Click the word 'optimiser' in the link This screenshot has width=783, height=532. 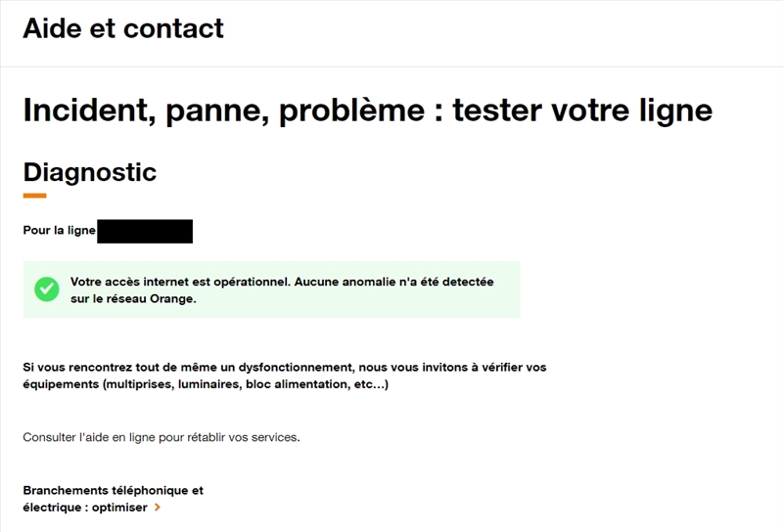(x=119, y=509)
